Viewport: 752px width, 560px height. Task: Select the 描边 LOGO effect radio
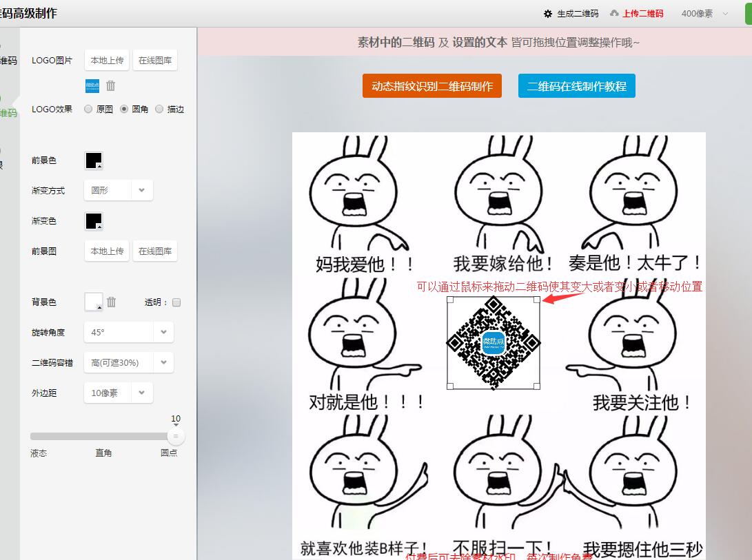tap(159, 109)
